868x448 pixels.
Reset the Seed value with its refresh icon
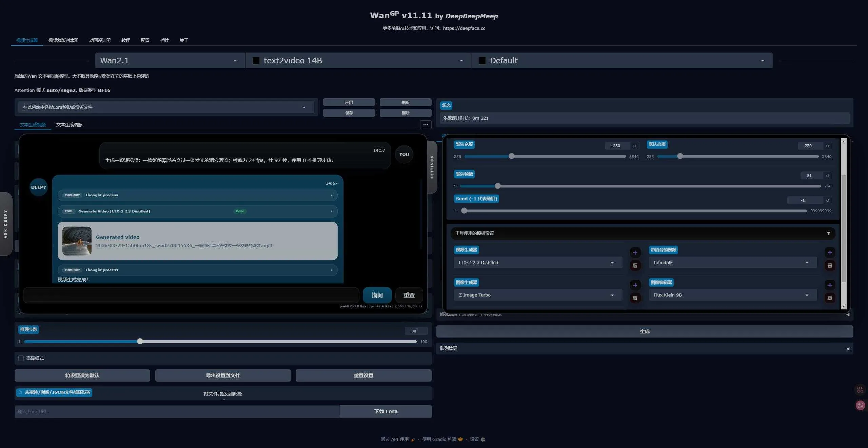point(827,200)
